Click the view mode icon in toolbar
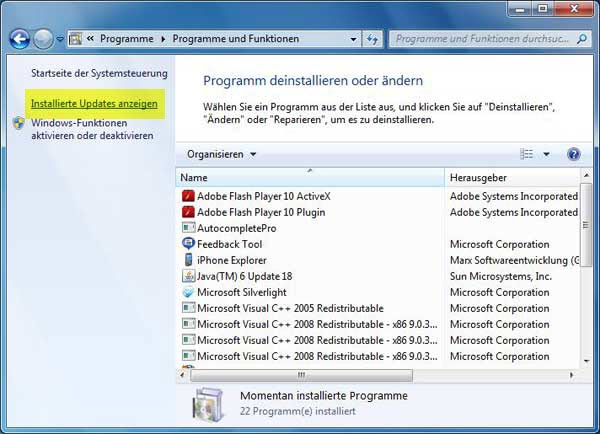This screenshot has height=434, width=600. tap(527, 154)
